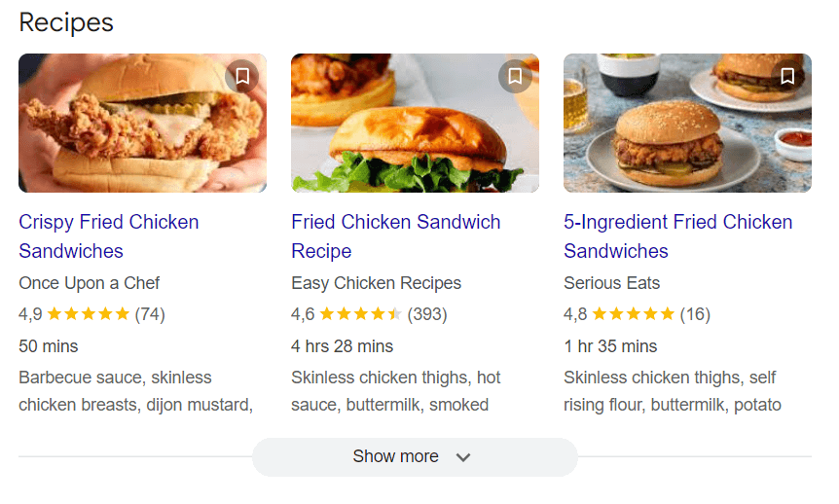This screenshot has height=504, width=839.
Task: Click the 4,6 star rating with 393 reviews
Action: tap(369, 314)
